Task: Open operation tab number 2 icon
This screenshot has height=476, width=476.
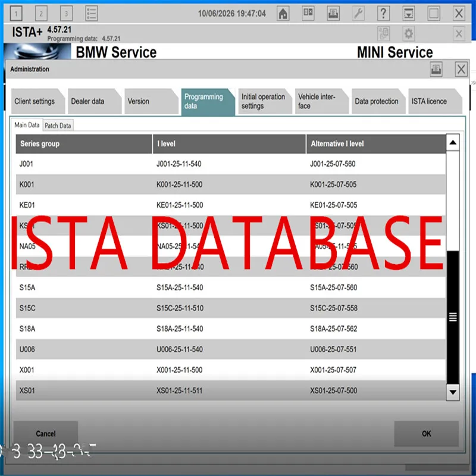Action: [x=41, y=13]
